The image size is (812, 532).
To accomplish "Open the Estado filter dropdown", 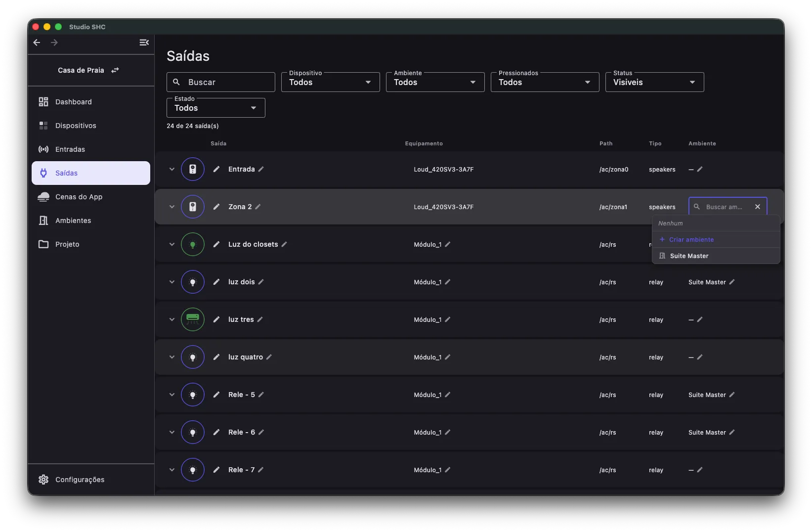I will (x=216, y=108).
